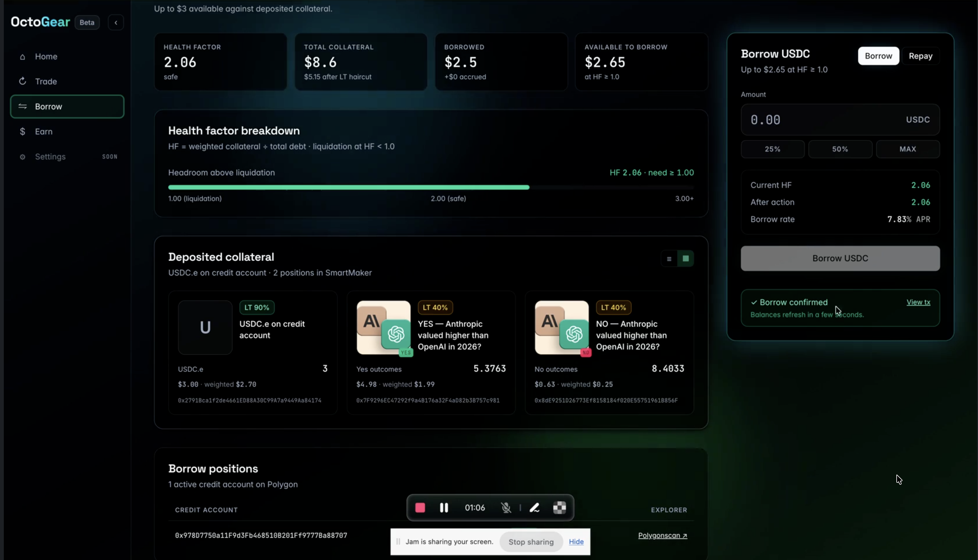
Task: Click the sharing banner drag handle
Action: coord(398,542)
